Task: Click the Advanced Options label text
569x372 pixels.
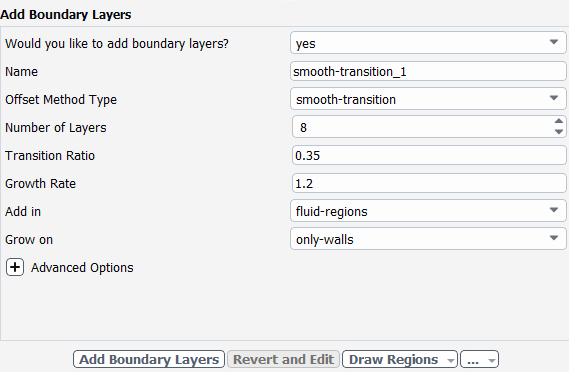Action: click(82, 267)
